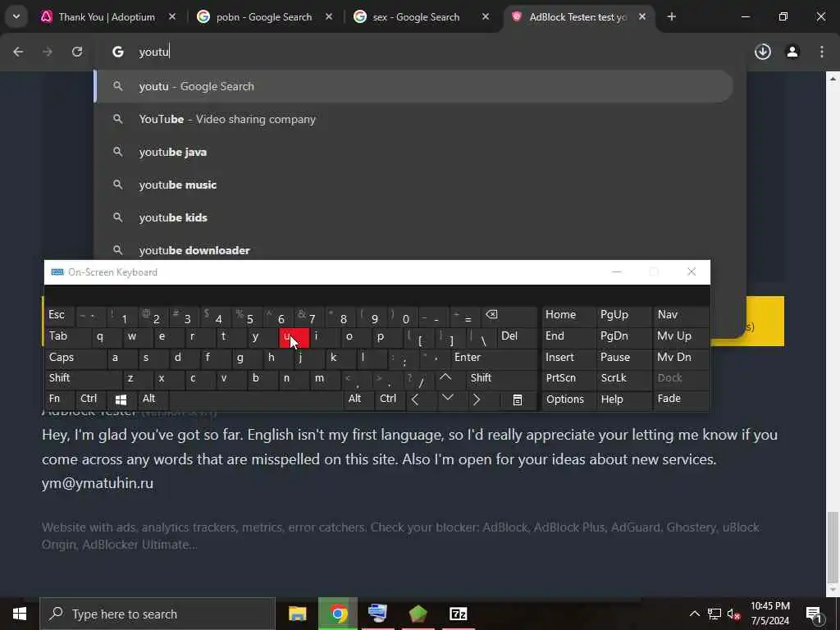Viewport: 840px width, 630px height.
Task: Open the Chrome downloads icon
Action: pos(763,52)
